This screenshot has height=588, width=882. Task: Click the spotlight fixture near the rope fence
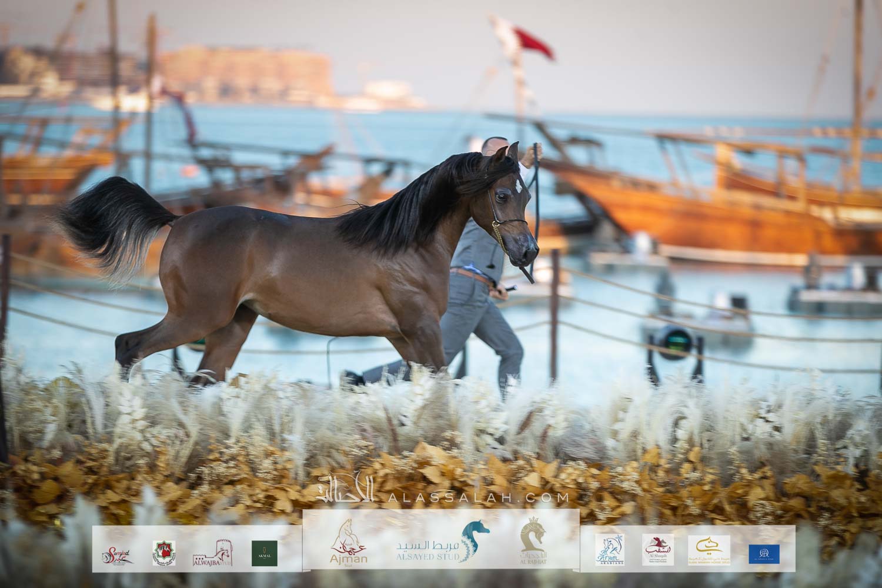(672, 341)
